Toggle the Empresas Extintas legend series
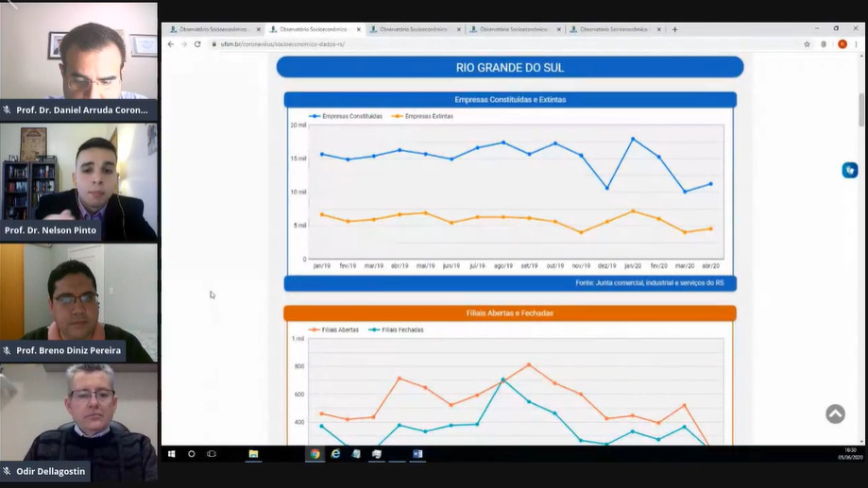The height and width of the screenshot is (488, 868). point(428,116)
